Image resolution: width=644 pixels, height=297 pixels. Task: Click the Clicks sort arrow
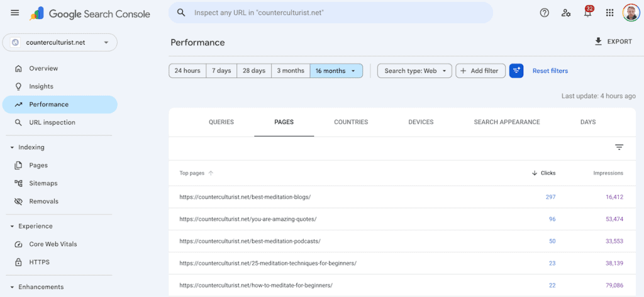(535, 173)
